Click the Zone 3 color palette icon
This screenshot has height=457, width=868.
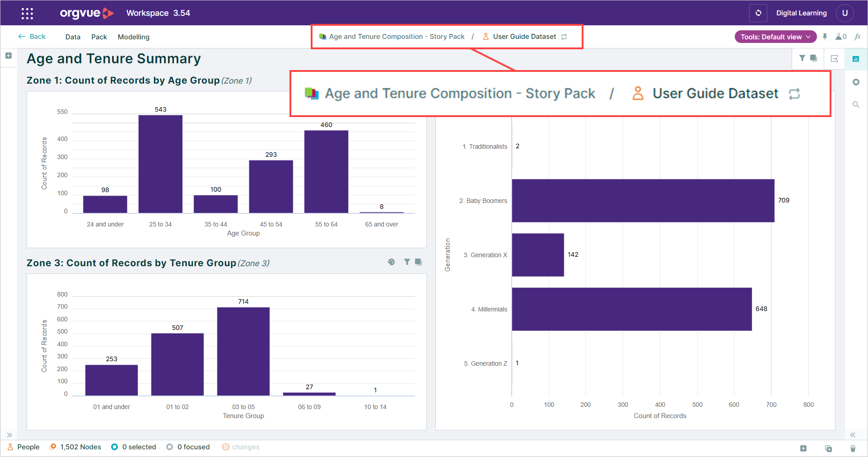(392, 262)
